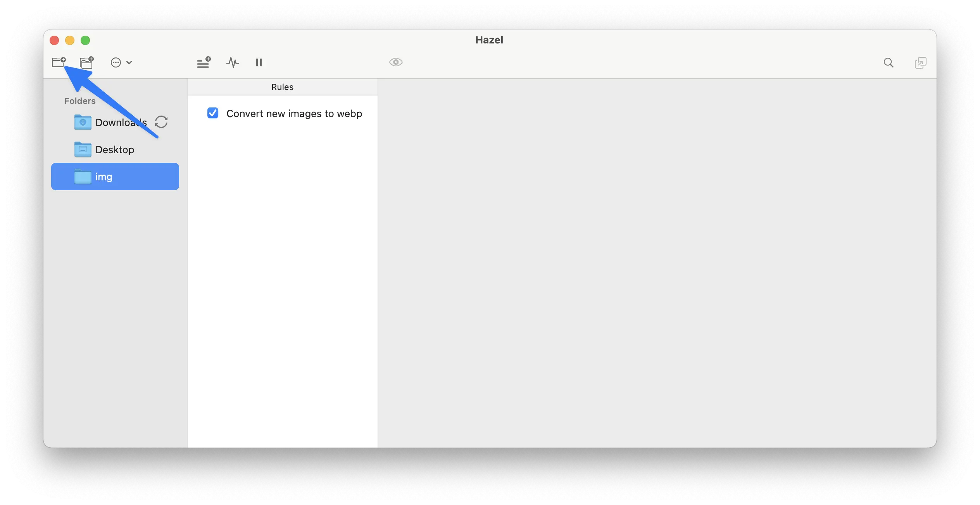
Task: Uncheck the Convert new images to webp rule
Action: [213, 113]
